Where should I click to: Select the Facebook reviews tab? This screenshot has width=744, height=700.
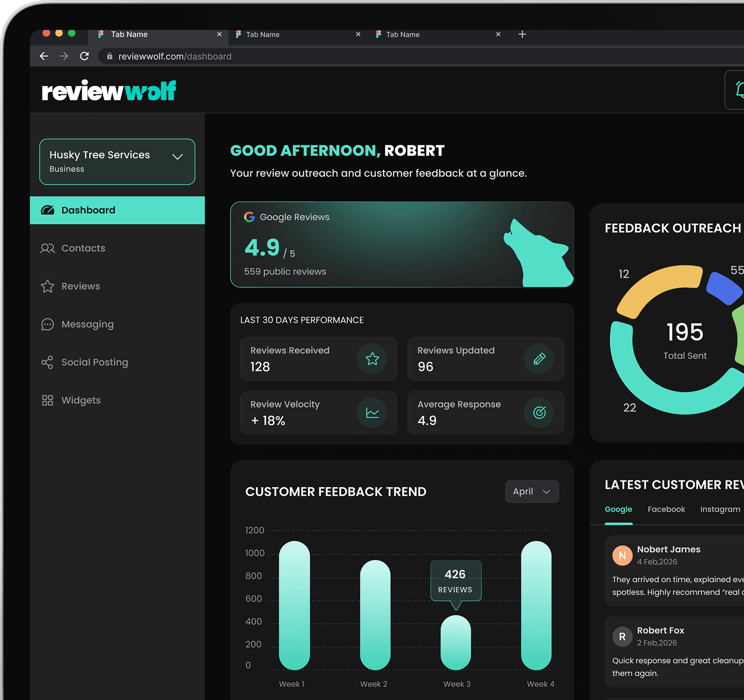pyautogui.click(x=666, y=509)
